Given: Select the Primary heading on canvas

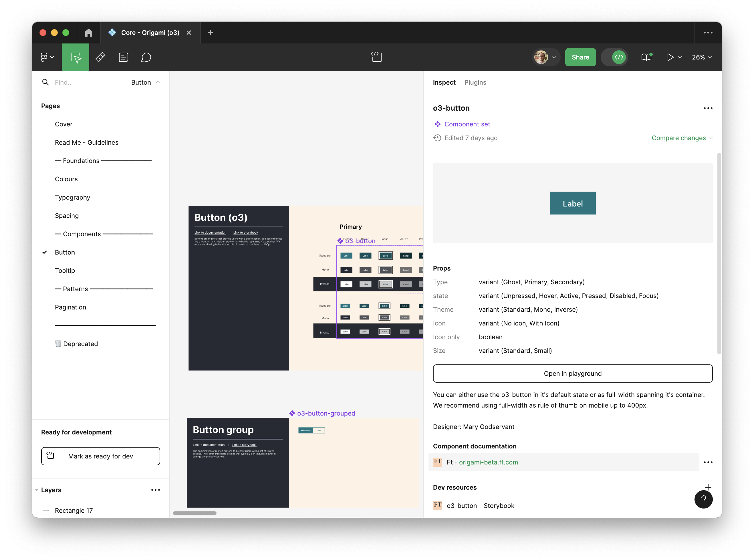Looking at the screenshot, I should (x=351, y=227).
